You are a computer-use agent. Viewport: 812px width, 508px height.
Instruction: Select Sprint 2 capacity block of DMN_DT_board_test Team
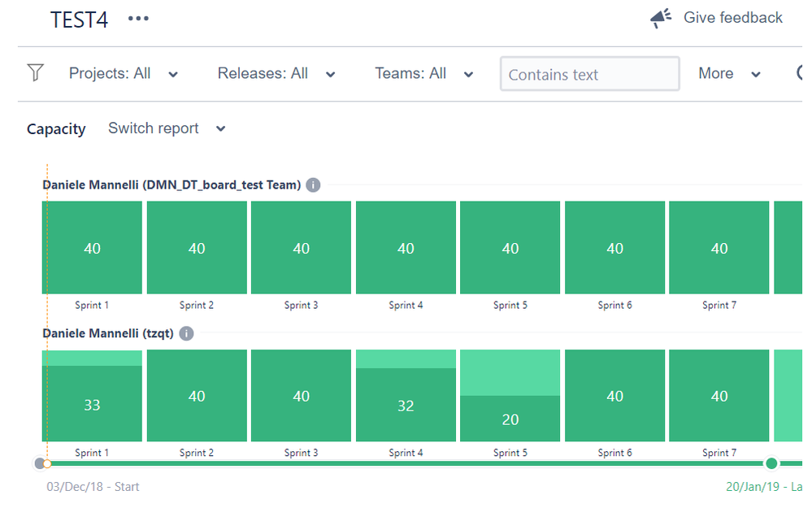pyautogui.click(x=197, y=248)
